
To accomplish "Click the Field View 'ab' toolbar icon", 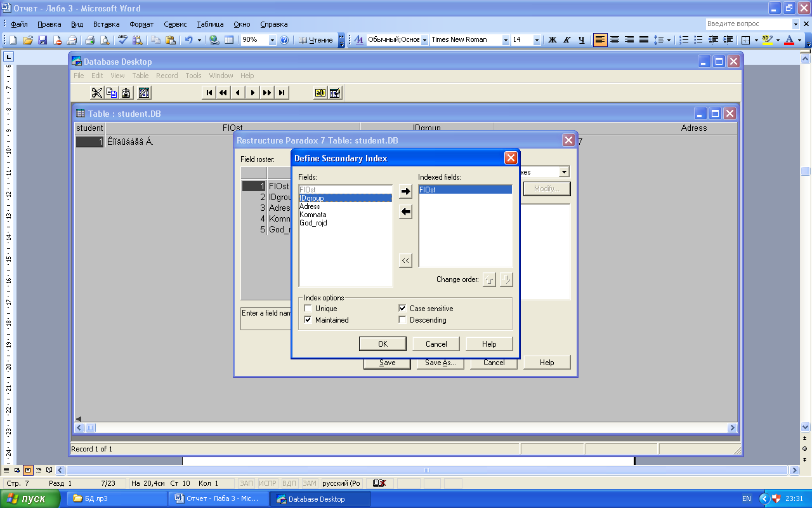I will tap(320, 93).
